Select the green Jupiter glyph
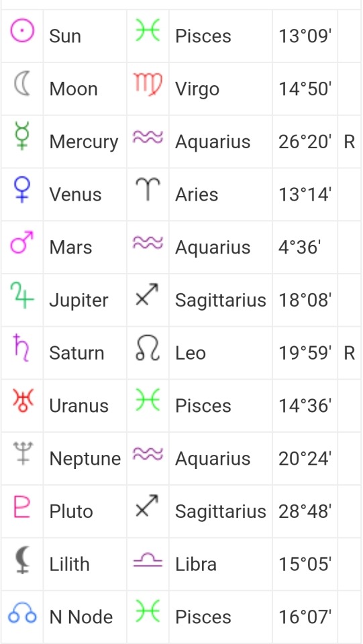Viewport: 363px width, 644px height. coord(22,295)
